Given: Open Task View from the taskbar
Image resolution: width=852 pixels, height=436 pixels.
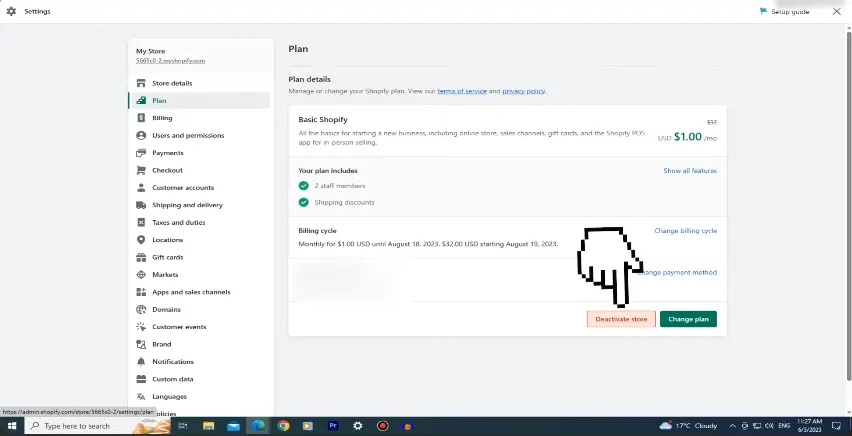Looking at the screenshot, I should point(183,426).
